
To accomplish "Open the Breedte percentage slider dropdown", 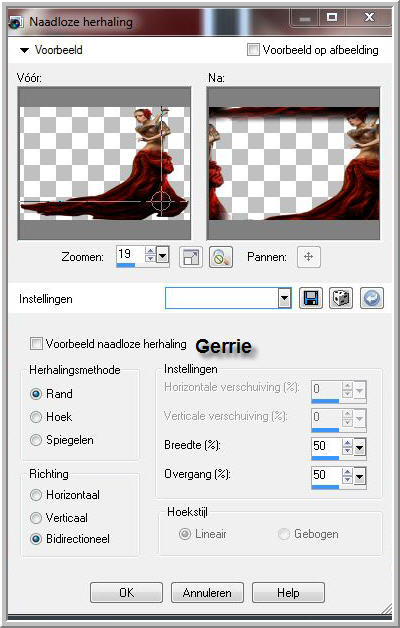I will 360,447.
